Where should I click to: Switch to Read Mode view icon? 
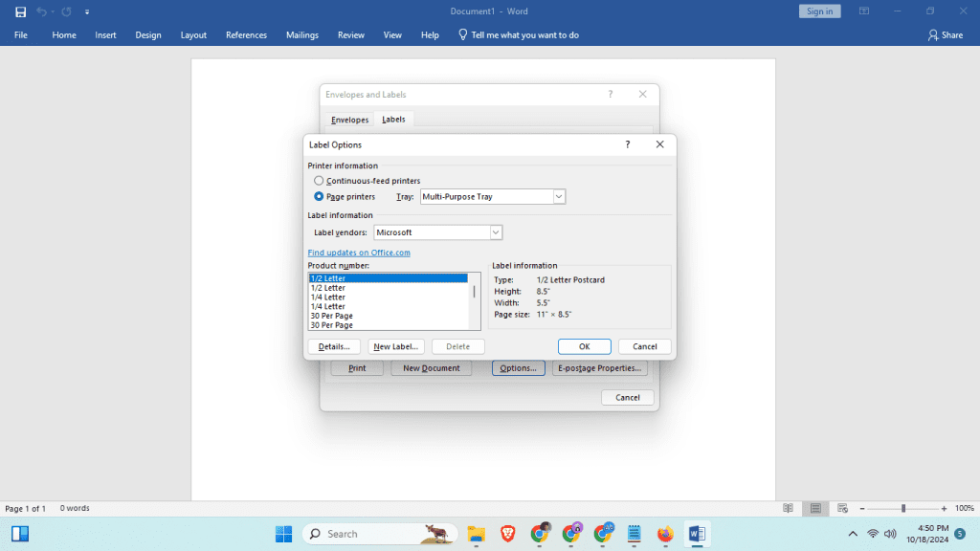(x=789, y=509)
